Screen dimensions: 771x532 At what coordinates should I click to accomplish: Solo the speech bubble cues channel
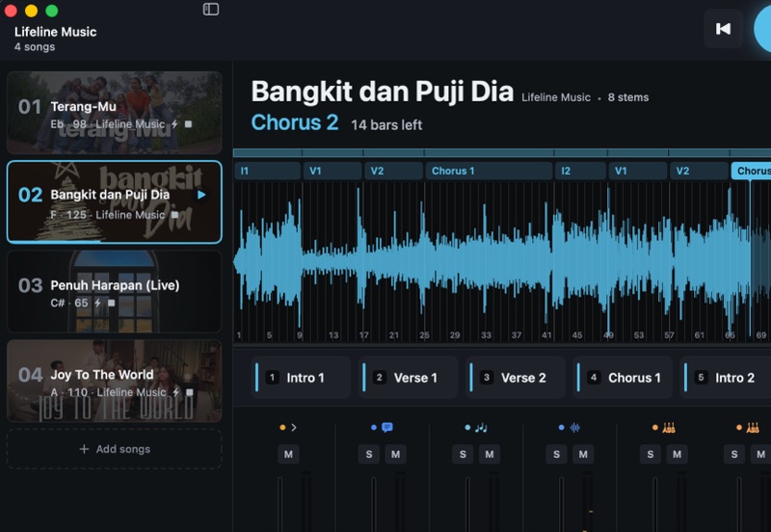[x=369, y=454]
